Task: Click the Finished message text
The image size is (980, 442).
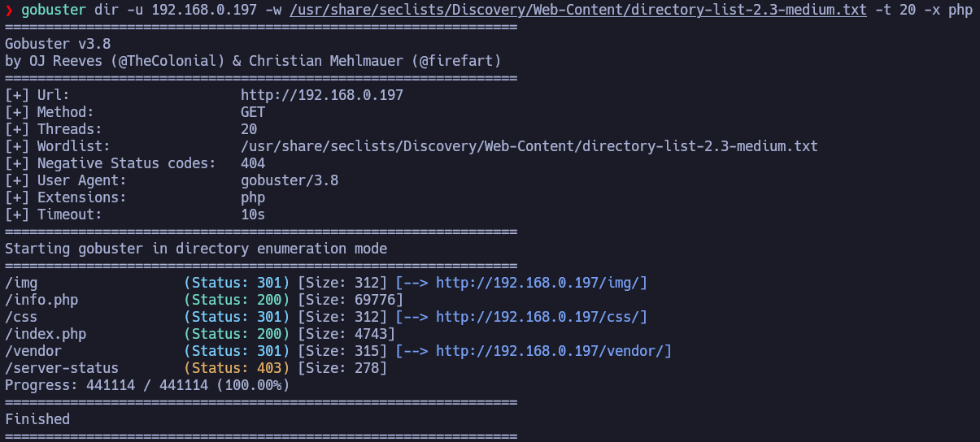Action: coord(37,419)
